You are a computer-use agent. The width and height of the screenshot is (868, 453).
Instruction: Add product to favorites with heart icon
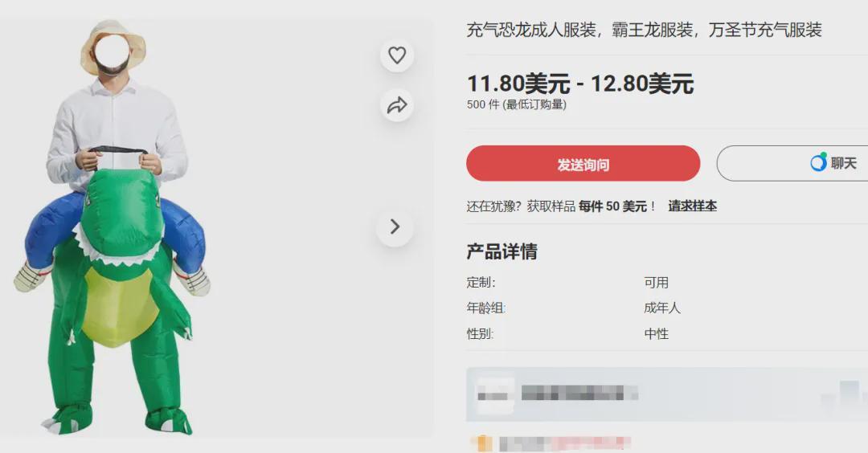pos(397,55)
